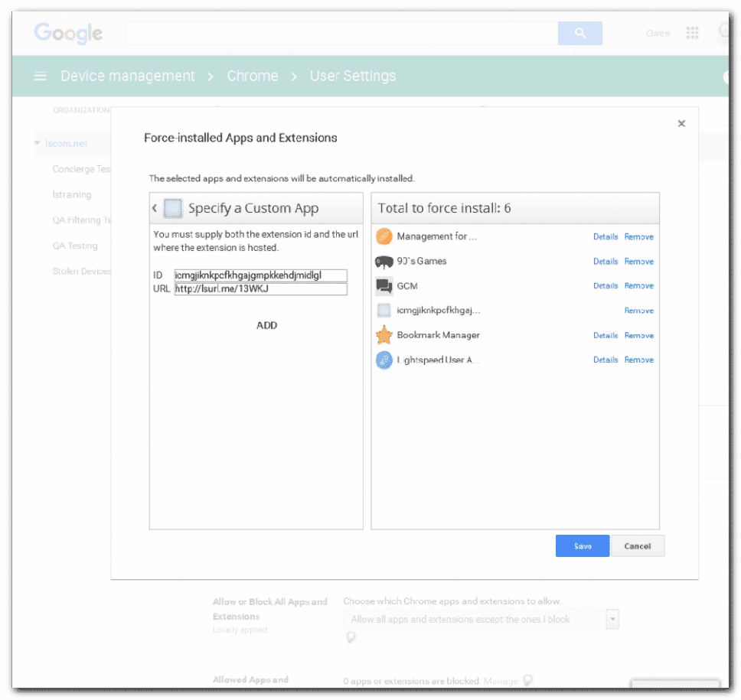Select the lscom.net organization

(x=66, y=144)
